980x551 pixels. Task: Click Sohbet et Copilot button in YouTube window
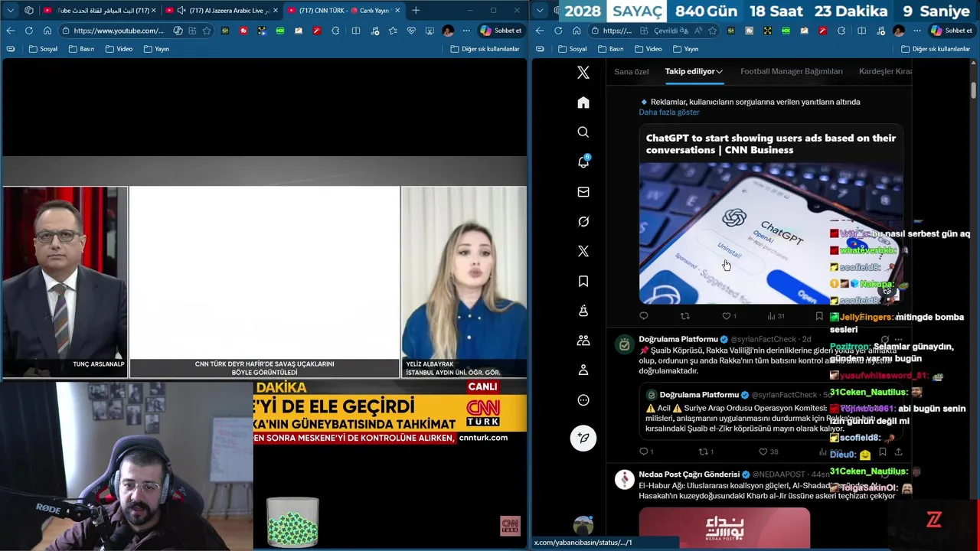click(x=501, y=31)
